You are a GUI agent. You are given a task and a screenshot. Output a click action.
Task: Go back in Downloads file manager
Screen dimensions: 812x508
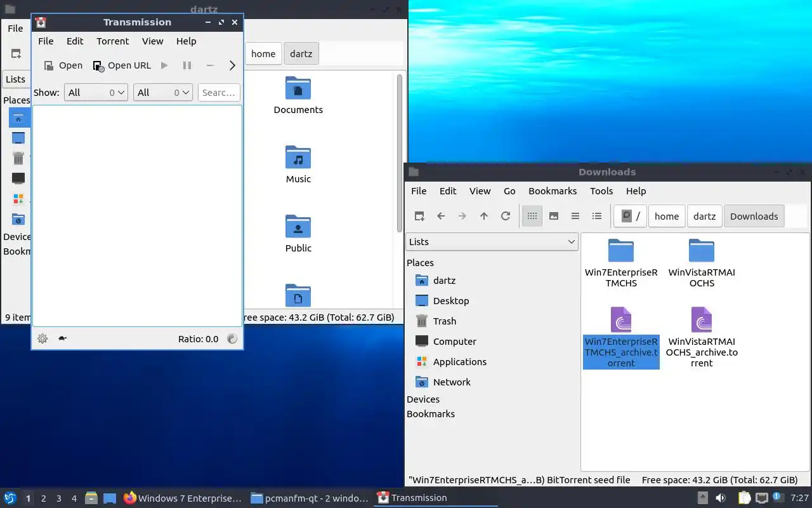[x=441, y=217]
